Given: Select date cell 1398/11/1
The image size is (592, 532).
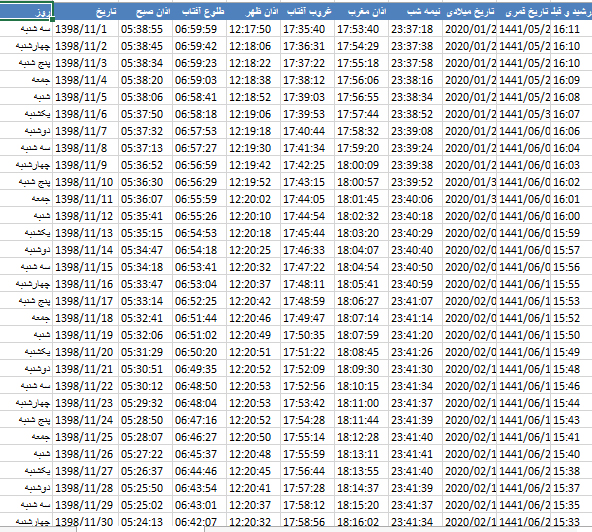Looking at the screenshot, I should [x=86, y=29].
